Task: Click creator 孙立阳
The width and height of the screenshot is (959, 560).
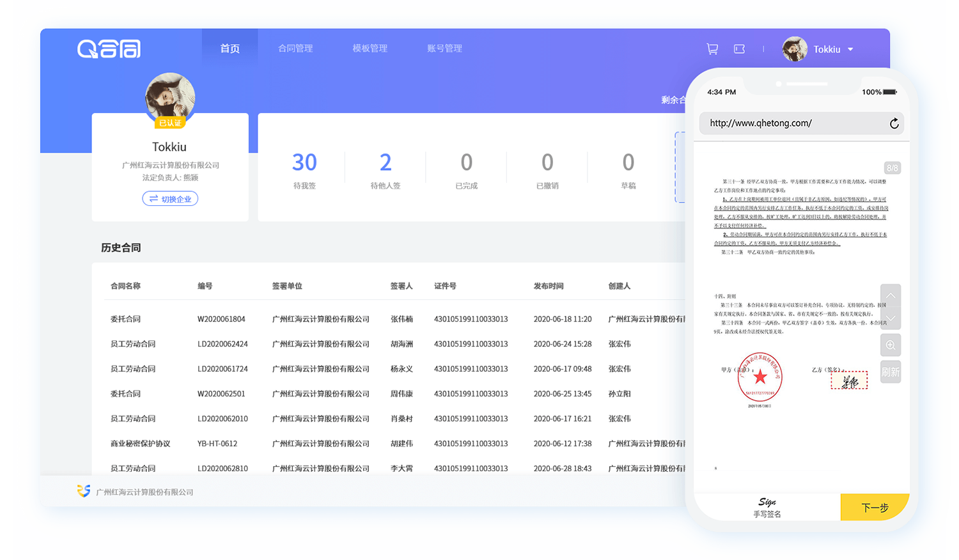Action: coord(620,394)
